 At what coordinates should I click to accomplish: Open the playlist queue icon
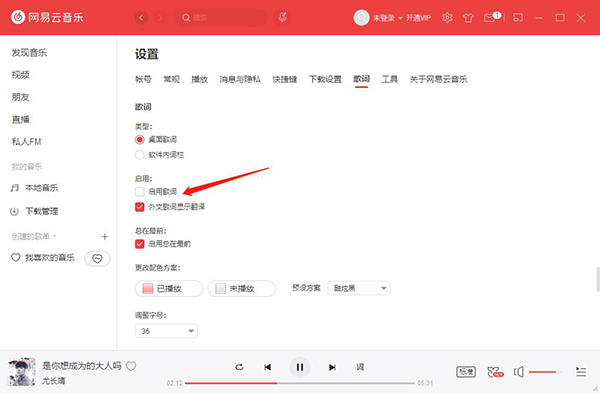[x=581, y=372]
